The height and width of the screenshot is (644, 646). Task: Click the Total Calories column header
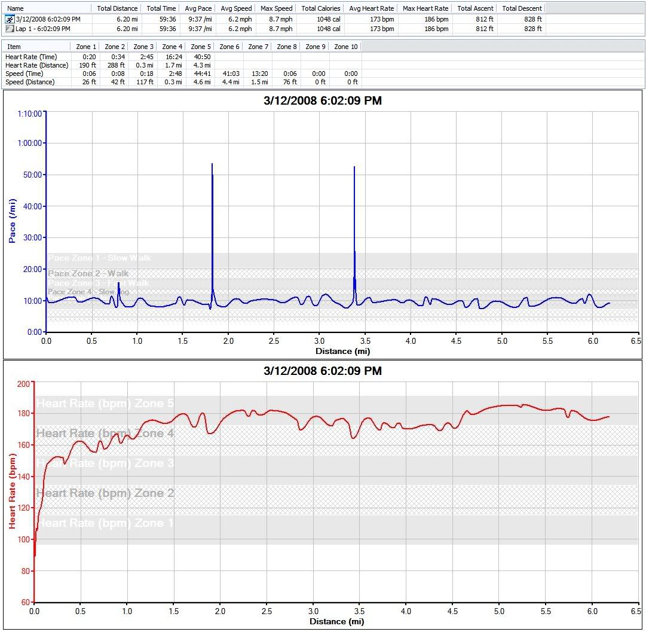click(x=321, y=8)
